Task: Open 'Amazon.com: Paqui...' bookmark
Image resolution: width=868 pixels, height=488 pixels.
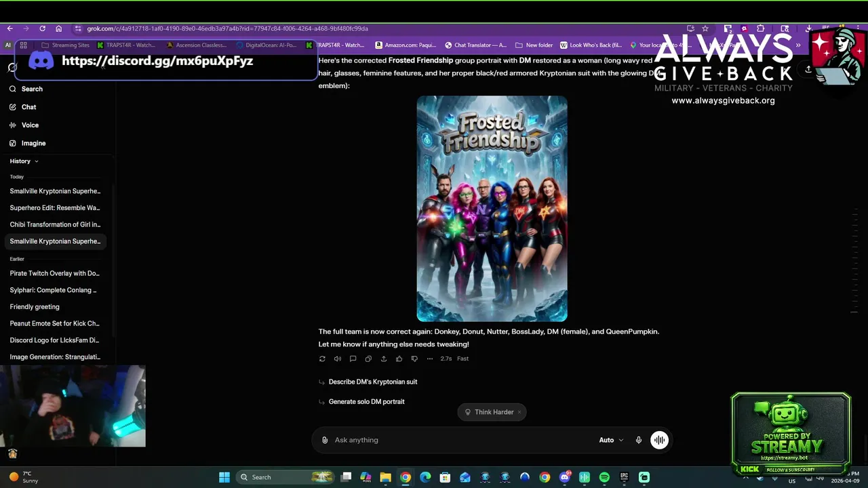Action: (406, 45)
